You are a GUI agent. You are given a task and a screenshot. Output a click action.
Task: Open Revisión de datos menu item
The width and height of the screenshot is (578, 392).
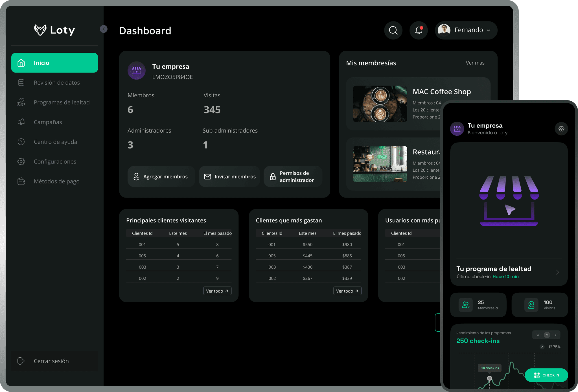(x=54, y=82)
